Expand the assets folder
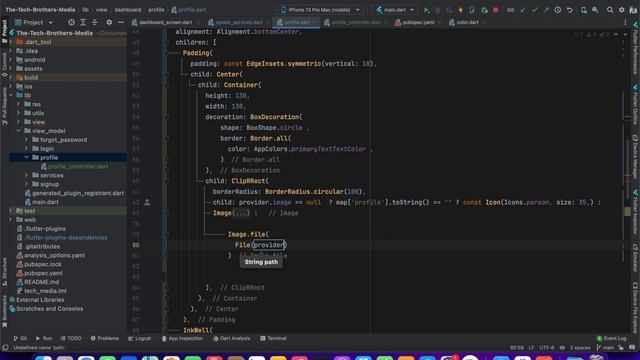 [11, 69]
